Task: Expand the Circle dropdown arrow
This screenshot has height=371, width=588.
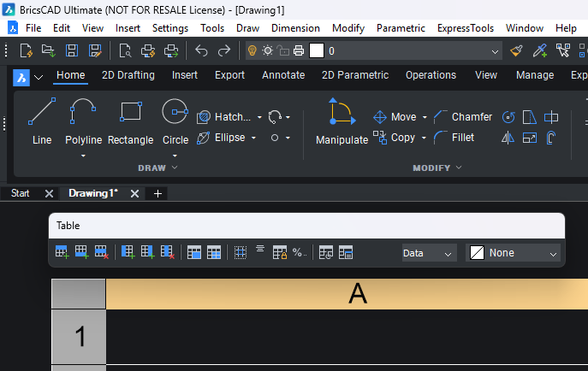Action: tap(175, 156)
